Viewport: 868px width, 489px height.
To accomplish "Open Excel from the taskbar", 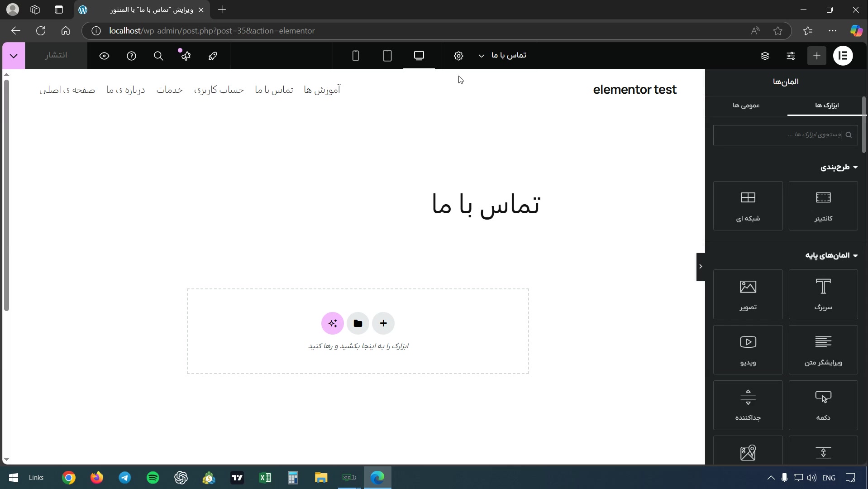I will pos(265,478).
